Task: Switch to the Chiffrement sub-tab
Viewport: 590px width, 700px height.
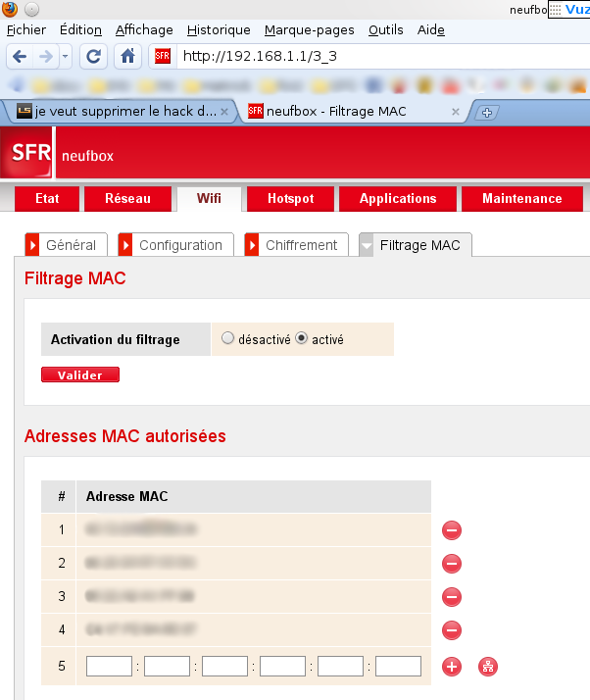Action: tap(296, 245)
